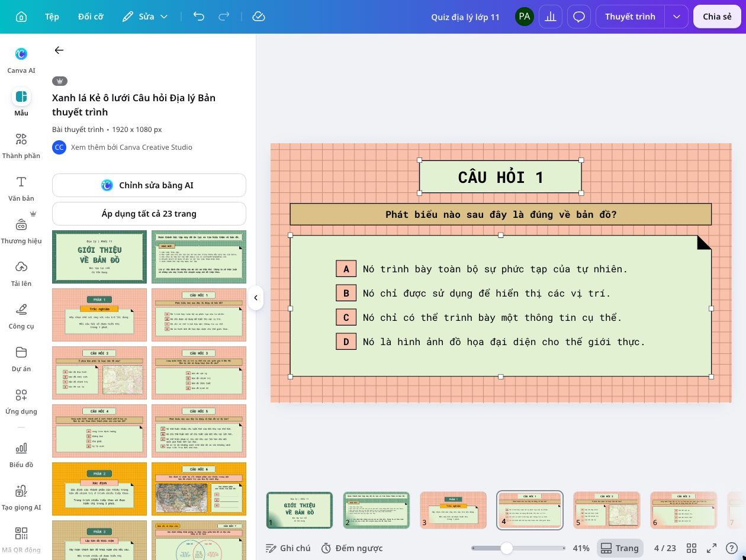Open the Canva AI sidebar tool

pyautogui.click(x=21, y=60)
